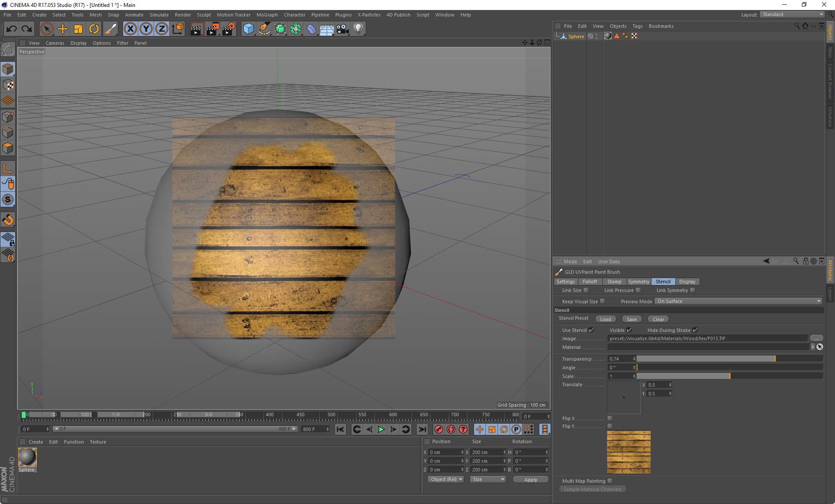This screenshot has width=835, height=504.
Task: Uncheck stencil Visible checkbox
Action: click(629, 330)
